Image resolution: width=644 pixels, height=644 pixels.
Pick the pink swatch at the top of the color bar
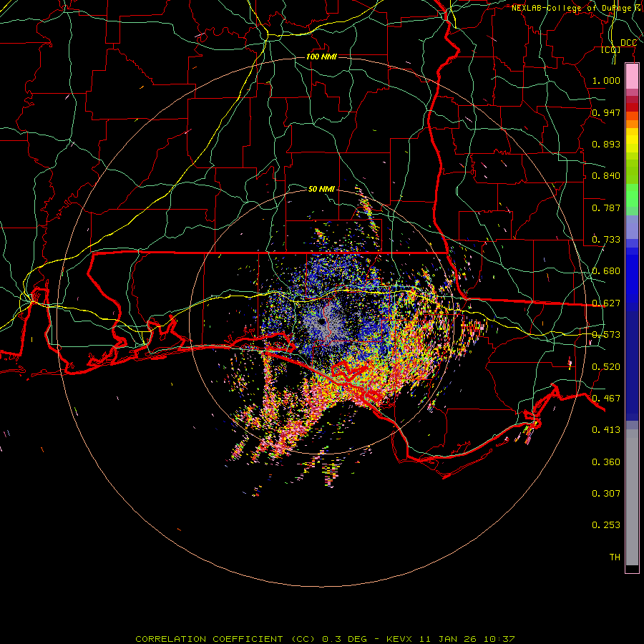click(x=632, y=77)
